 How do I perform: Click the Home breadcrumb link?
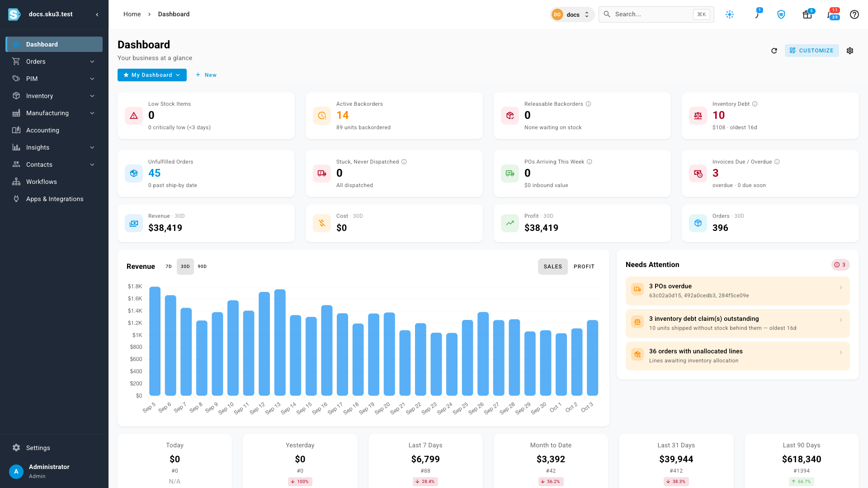tap(132, 14)
